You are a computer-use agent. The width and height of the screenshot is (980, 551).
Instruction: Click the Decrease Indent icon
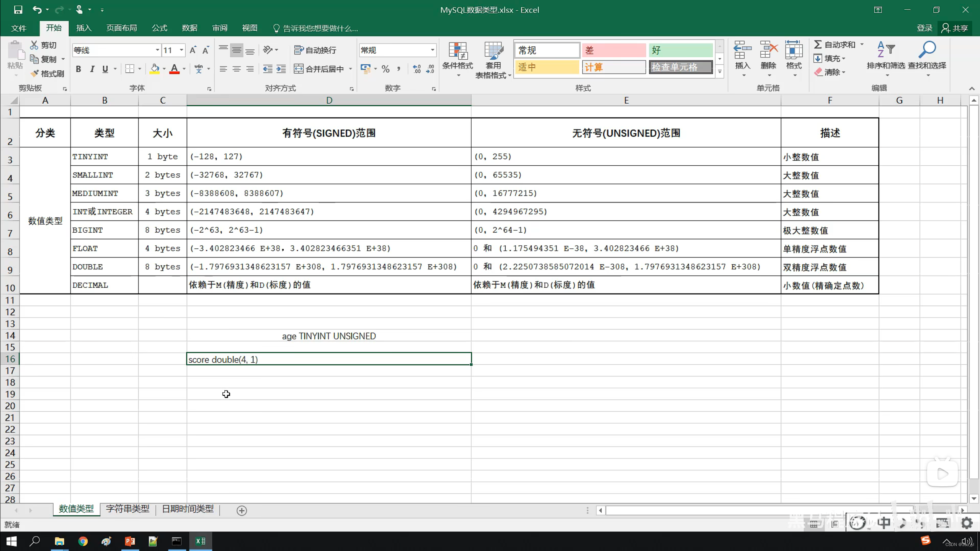coord(268,69)
